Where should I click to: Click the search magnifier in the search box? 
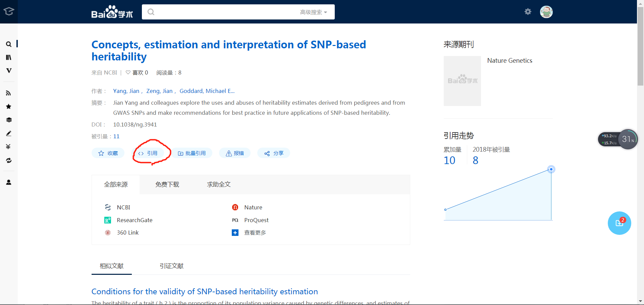pos(151,12)
